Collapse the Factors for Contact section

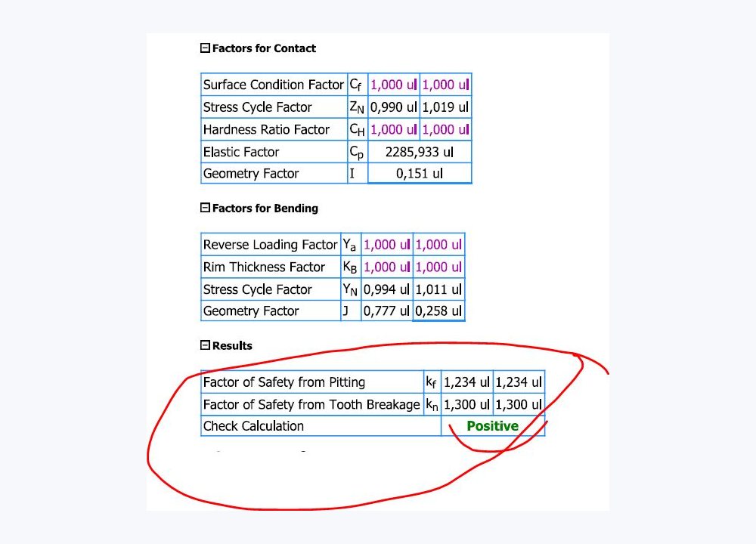205,48
